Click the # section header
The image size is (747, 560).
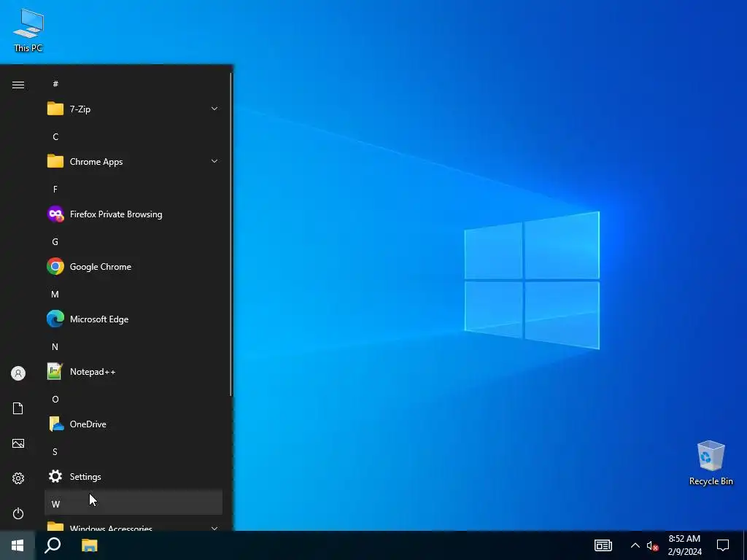click(x=133, y=85)
